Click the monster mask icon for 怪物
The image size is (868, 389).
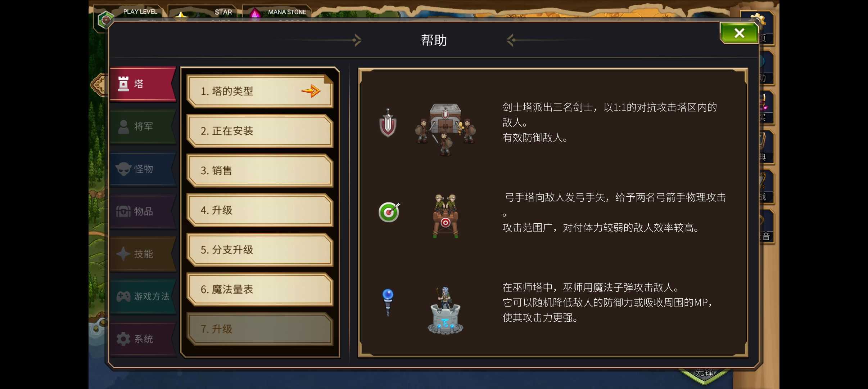[123, 169]
